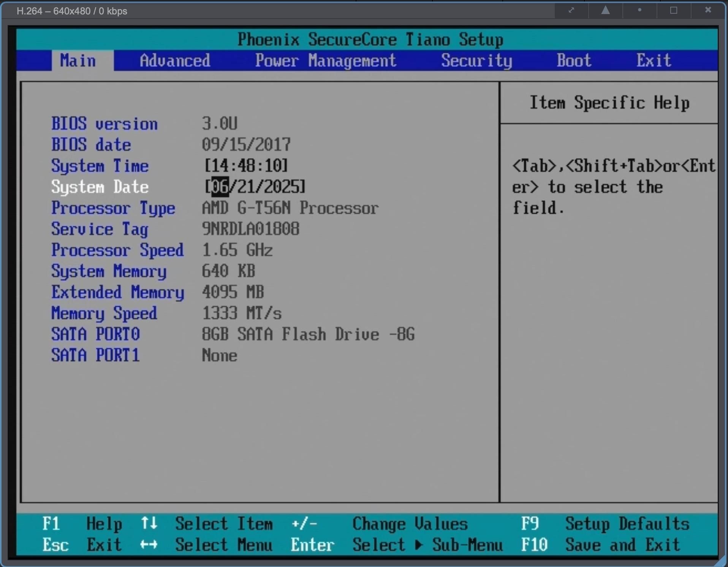The image size is (728, 567).
Task: Click the BIOS date value 09/15/2017
Action: [246, 145]
